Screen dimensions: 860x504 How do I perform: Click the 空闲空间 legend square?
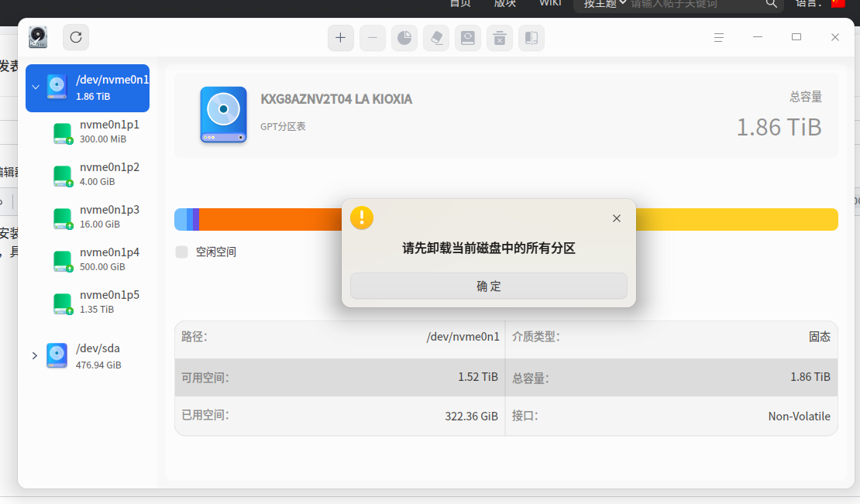(x=181, y=252)
